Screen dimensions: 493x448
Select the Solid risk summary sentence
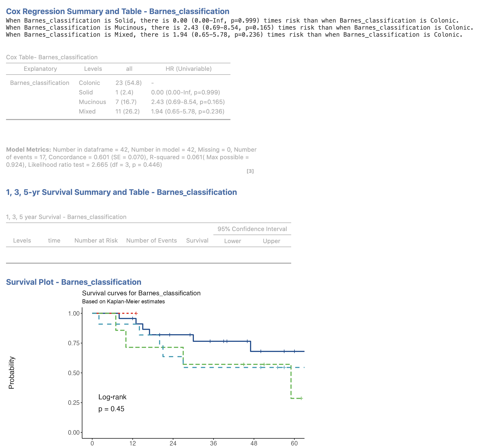pos(232,21)
